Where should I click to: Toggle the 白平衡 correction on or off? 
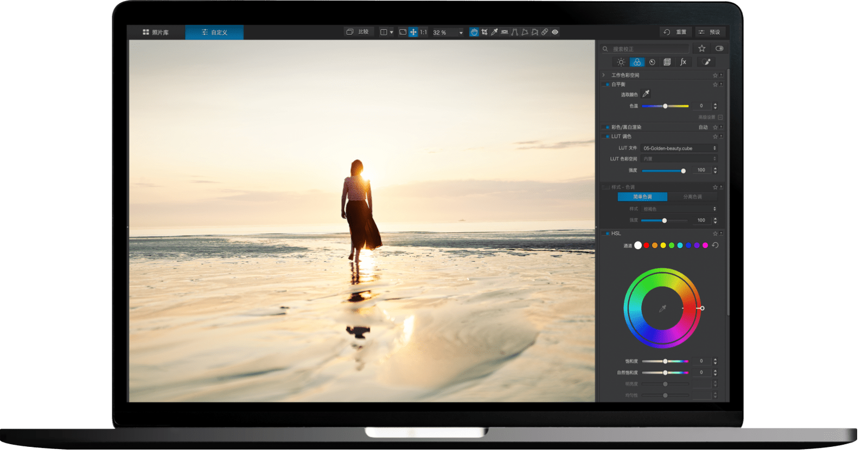[x=606, y=85]
